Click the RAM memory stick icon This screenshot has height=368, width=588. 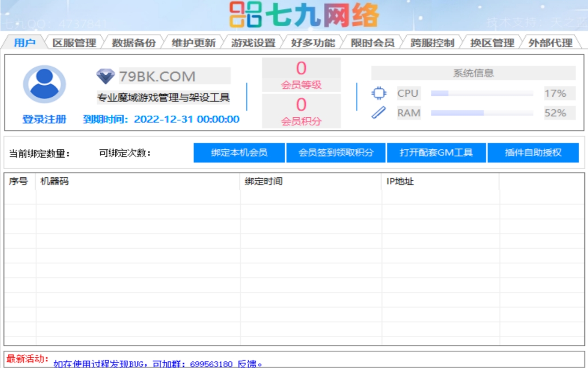click(x=379, y=113)
